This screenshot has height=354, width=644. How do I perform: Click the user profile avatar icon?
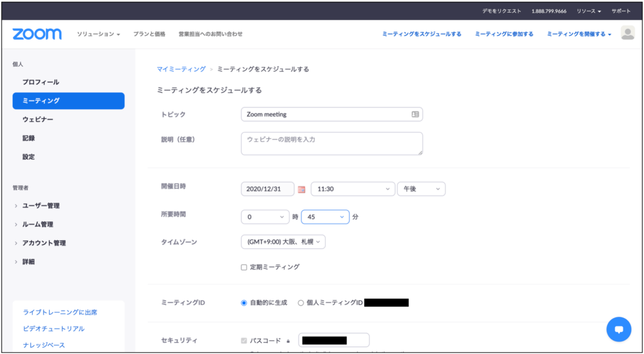pos(627,33)
